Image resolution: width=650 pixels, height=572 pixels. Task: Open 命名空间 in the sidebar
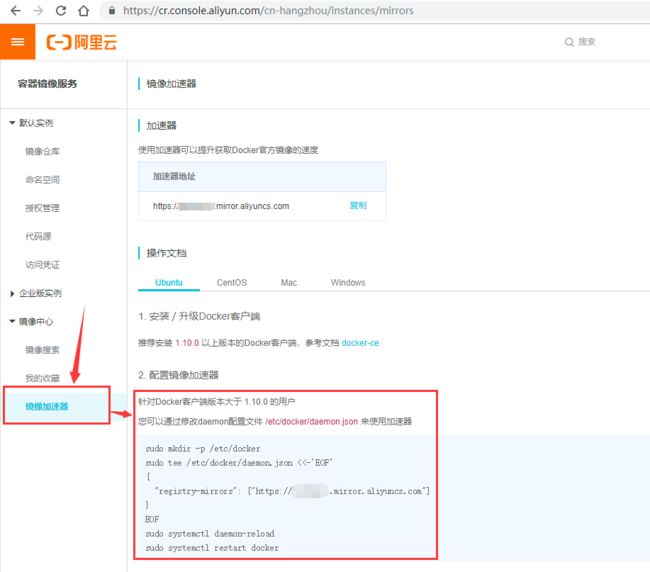(42, 179)
